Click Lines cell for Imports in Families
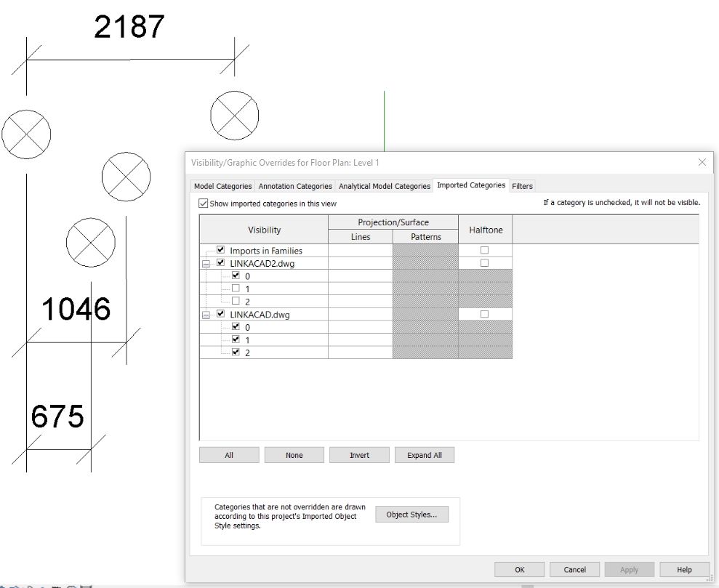Viewport: 719px width, 588px height. [361, 250]
